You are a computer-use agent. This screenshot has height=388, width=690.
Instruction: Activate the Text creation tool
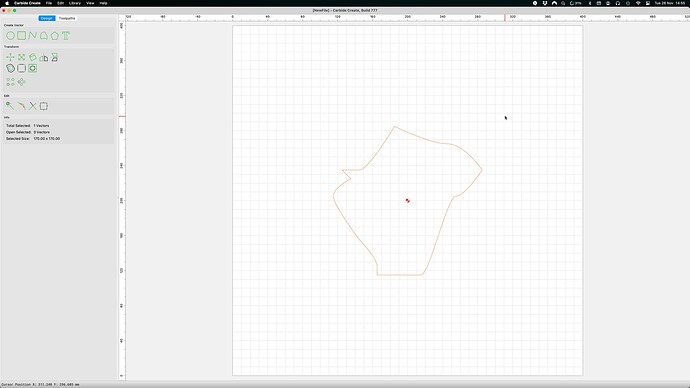[66, 36]
